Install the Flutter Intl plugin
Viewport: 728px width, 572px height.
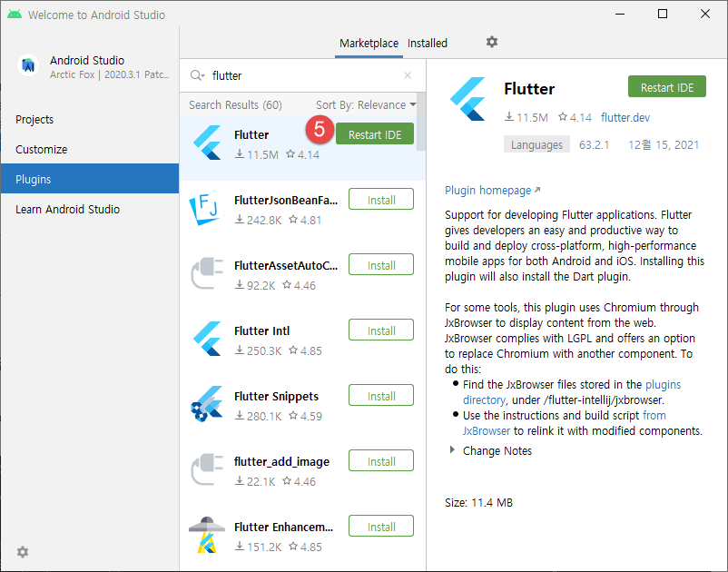[x=380, y=330]
